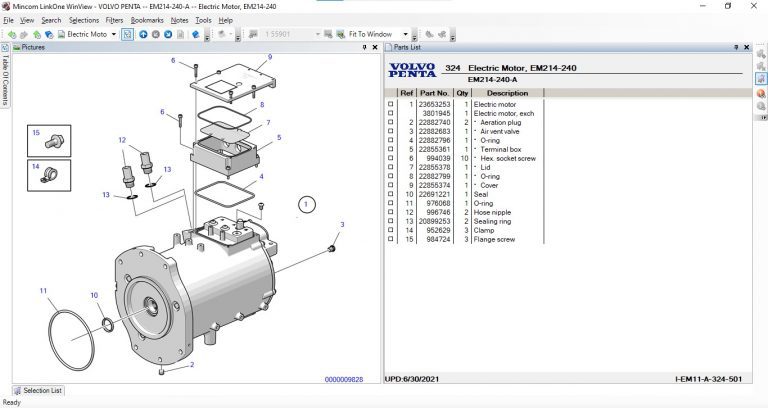Open the Fit To Window zoom dropdown
Image resolution: width=768 pixels, height=408 pixels.
(x=406, y=34)
